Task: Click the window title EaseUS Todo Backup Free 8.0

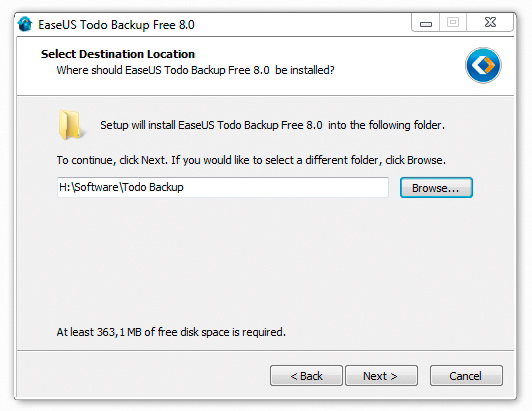Action: point(116,25)
